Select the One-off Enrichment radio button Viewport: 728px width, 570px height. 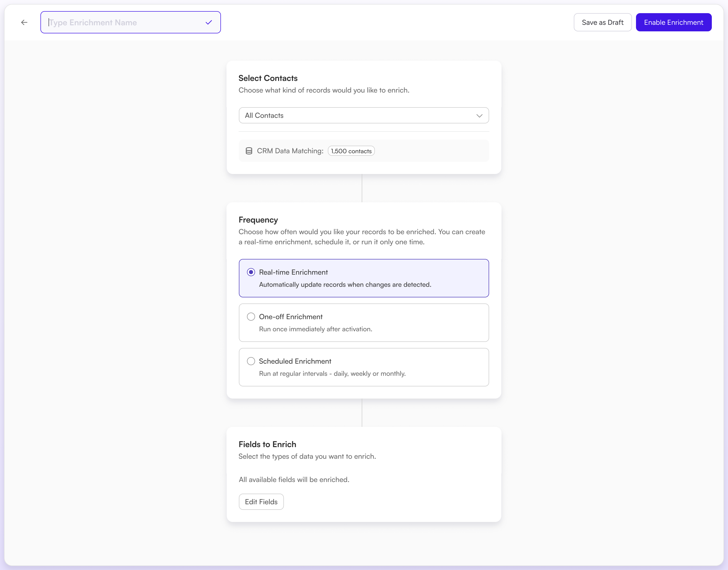coord(251,316)
